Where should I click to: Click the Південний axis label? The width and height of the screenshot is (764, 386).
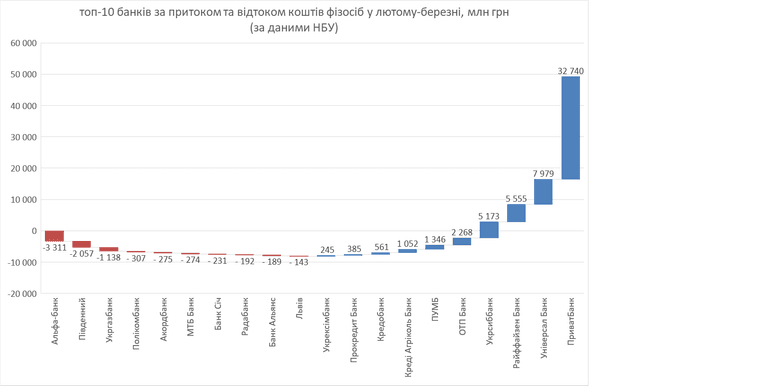(82, 318)
